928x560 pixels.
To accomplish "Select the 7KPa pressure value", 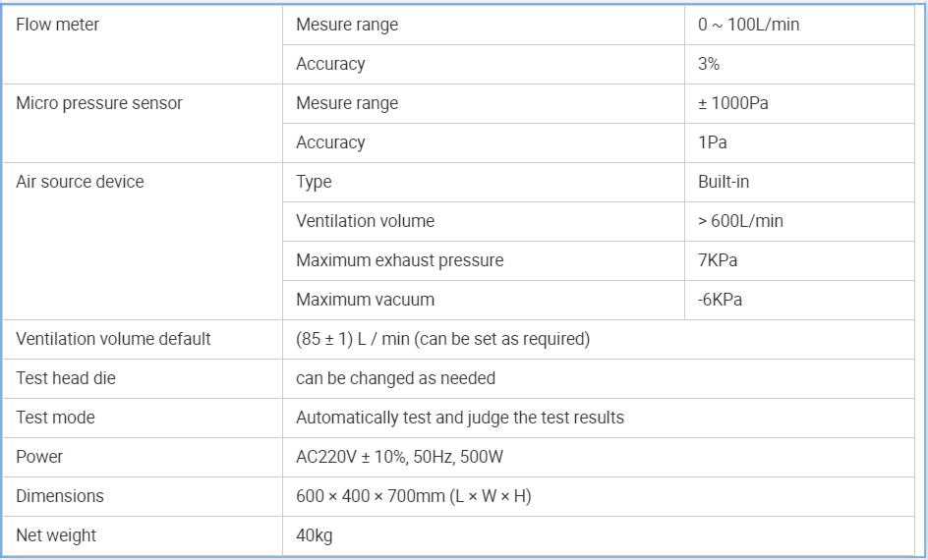I will [x=718, y=260].
